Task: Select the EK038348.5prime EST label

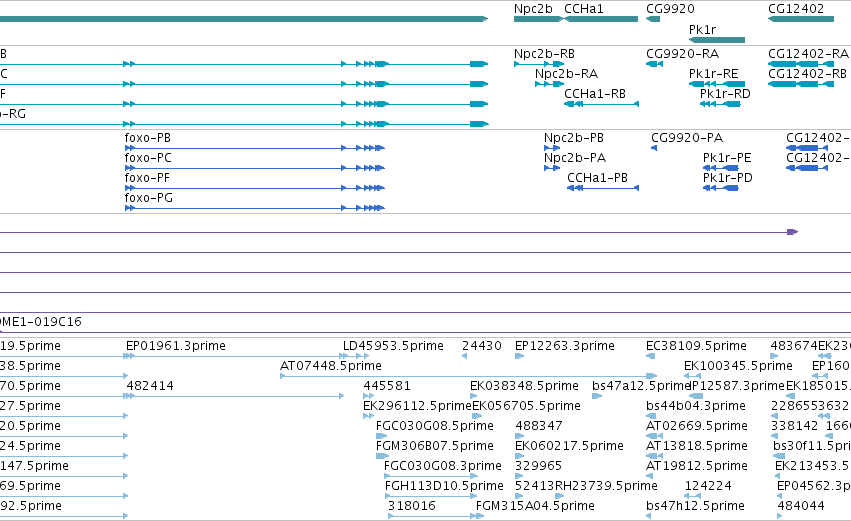Action: coord(524,386)
